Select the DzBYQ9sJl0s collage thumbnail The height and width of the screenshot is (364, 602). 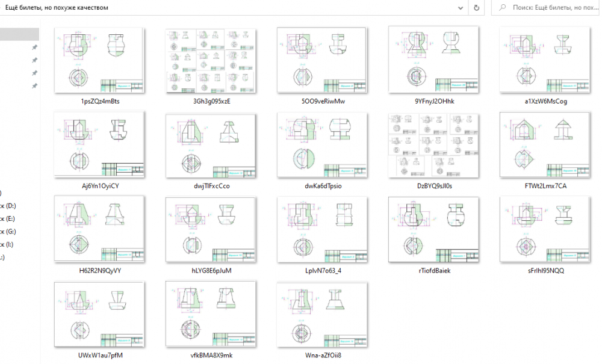tap(434, 146)
